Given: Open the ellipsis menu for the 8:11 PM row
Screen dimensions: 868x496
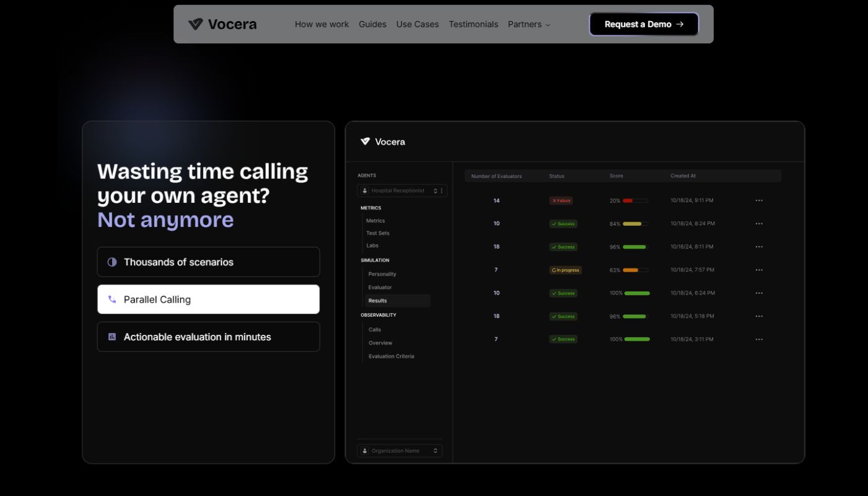Looking at the screenshot, I should [x=759, y=247].
